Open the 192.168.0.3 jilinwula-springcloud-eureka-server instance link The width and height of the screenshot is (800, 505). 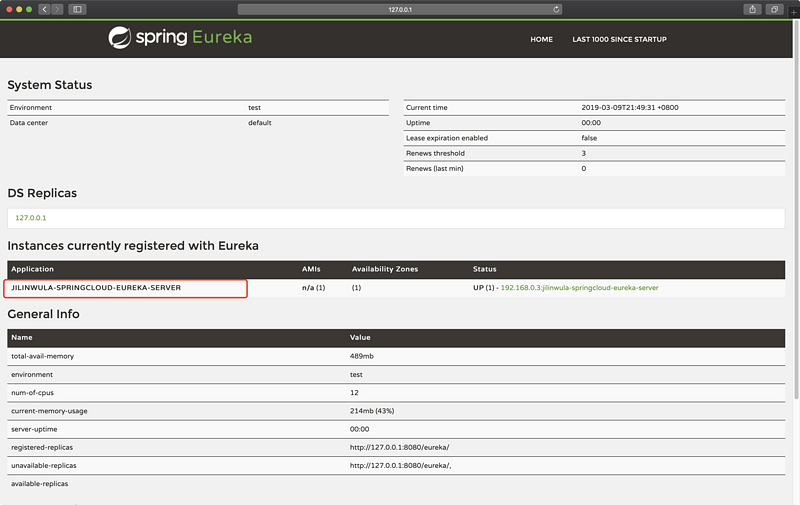point(580,288)
